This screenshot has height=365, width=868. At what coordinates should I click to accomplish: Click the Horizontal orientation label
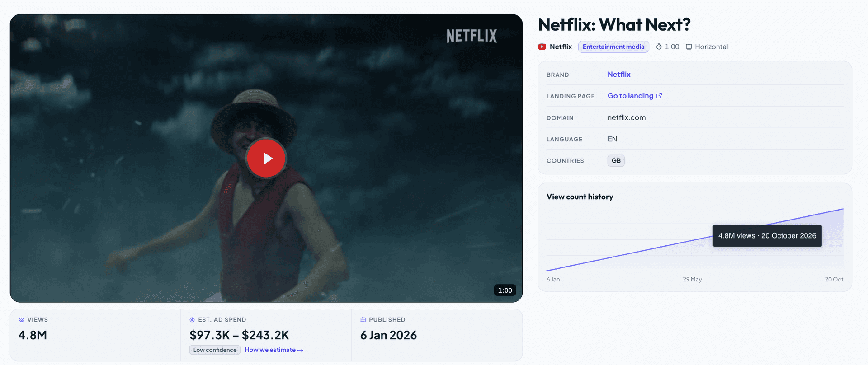point(711,47)
